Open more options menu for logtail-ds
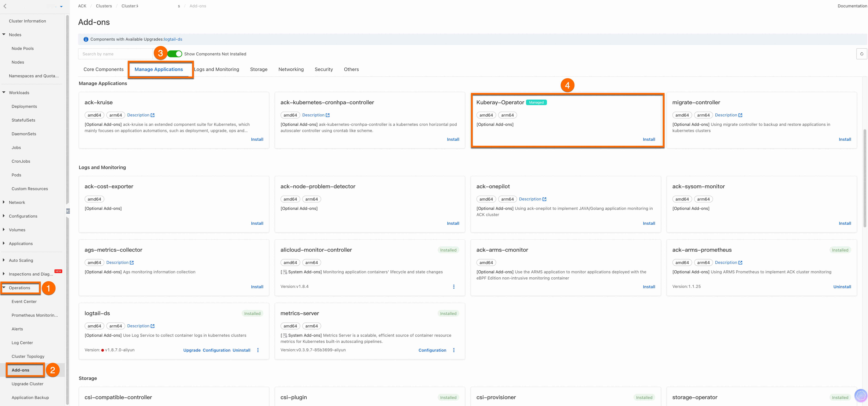Image resolution: width=868 pixels, height=406 pixels. pos(258,350)
